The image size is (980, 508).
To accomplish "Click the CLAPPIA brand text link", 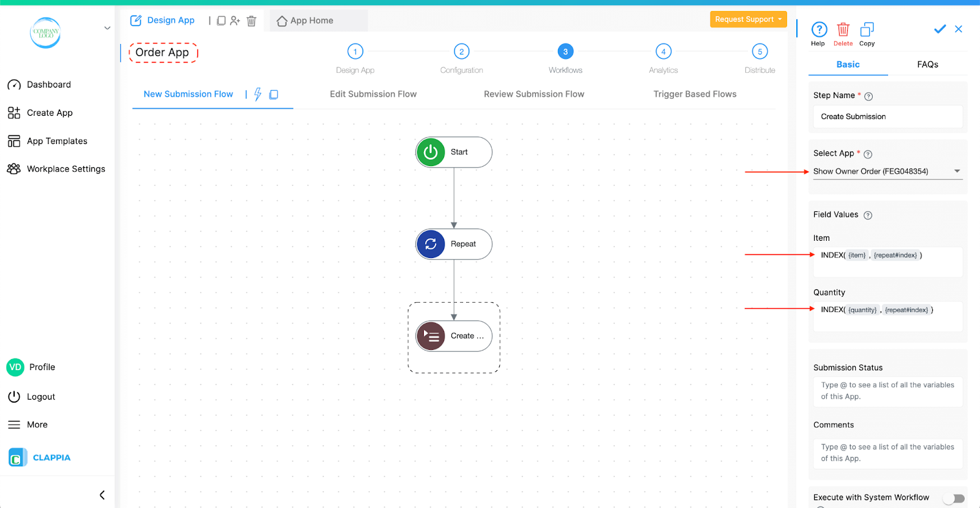I will [x=51, y=458].
